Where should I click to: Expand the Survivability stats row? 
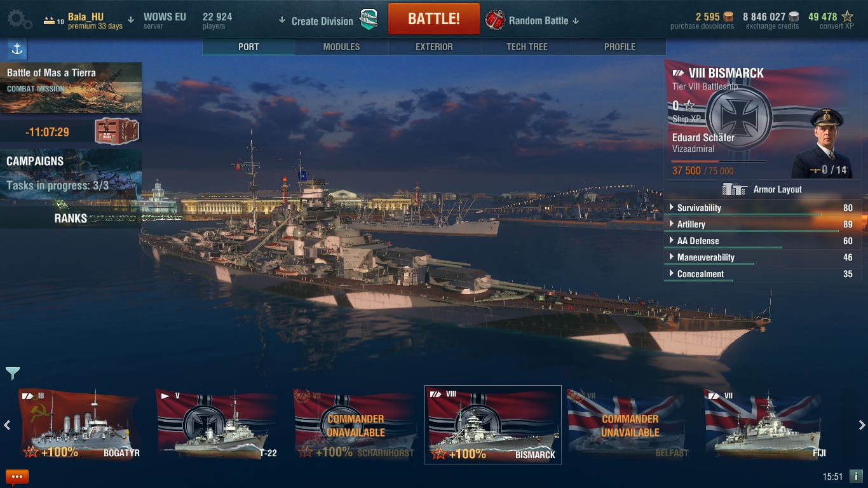(762, 208)
